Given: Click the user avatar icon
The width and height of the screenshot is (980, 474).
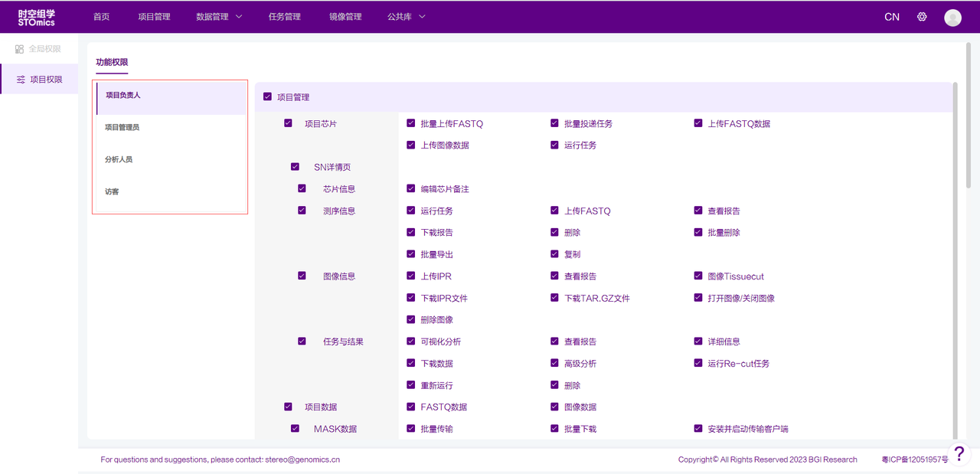Looking at the screenshot, I should [x=952, y=18].
